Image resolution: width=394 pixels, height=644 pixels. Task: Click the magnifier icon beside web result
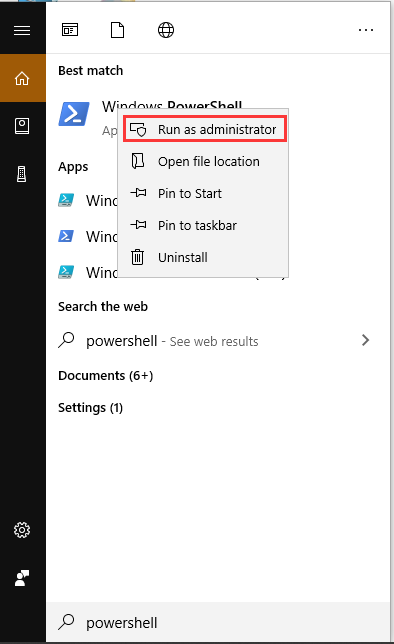[66, 340]
